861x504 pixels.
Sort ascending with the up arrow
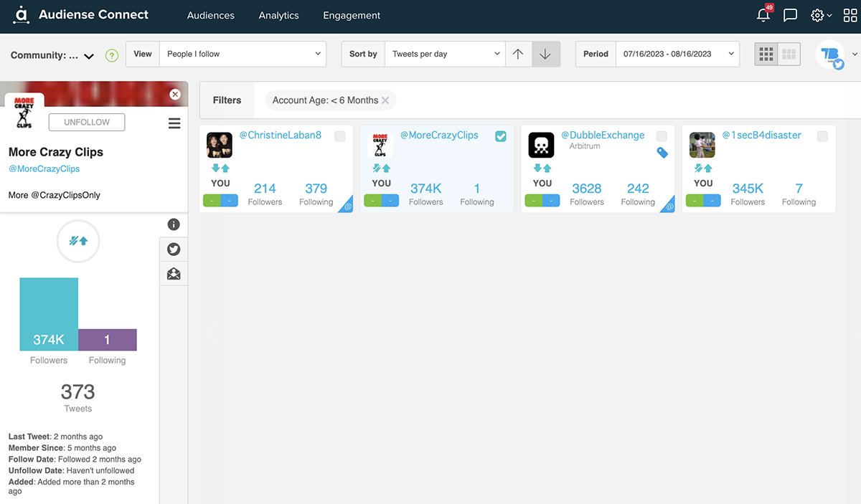(x=518, y=54)
